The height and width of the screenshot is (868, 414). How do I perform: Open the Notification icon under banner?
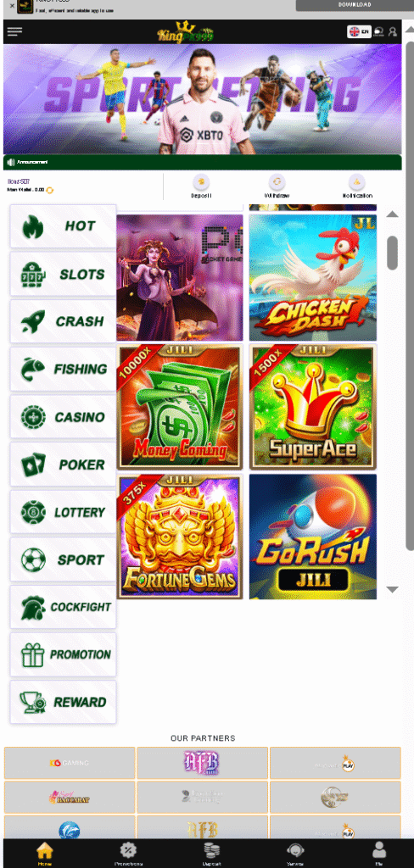coord(357,182)
